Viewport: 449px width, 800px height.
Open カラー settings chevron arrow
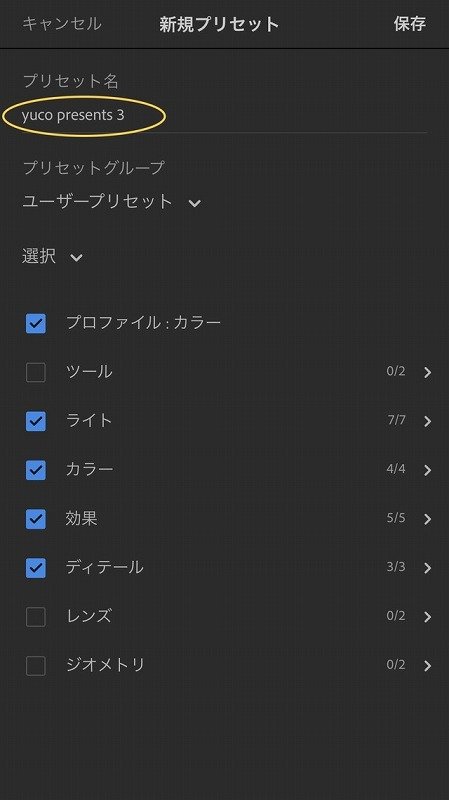pos(428,470)
